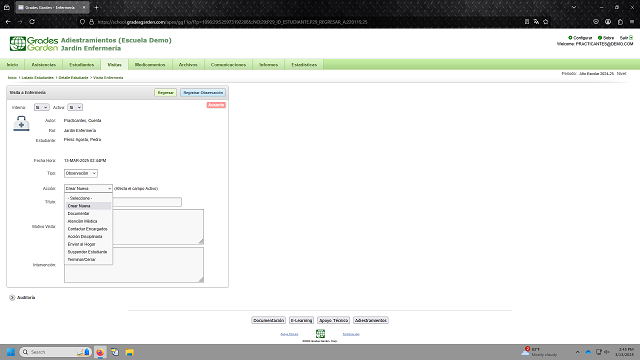Image resolution: width=640 pixels, height=360 pixels.
Task: Go to the Estadísticas tab
Action: (x=304, y=64)
